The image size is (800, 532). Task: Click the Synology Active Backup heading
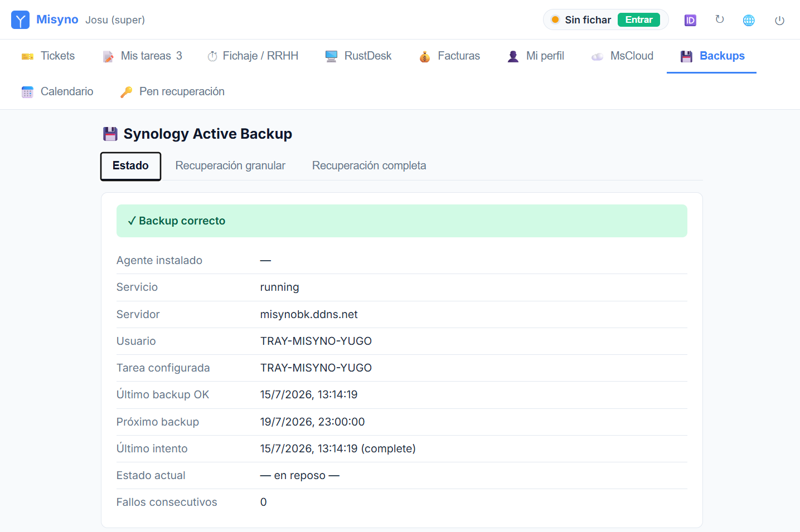[x=207, y=134]
